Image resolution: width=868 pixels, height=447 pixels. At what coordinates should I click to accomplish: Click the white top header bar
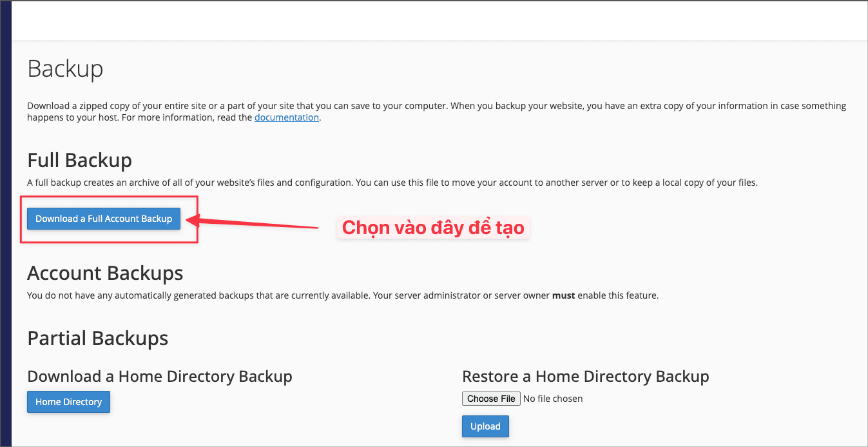click(438, 21)
